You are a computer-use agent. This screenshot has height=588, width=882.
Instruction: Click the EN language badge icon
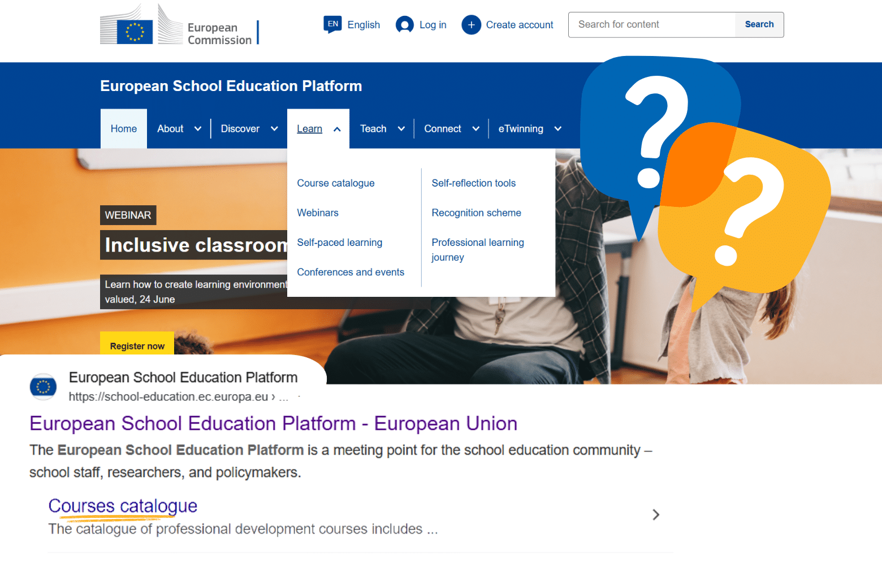(332, 24)
